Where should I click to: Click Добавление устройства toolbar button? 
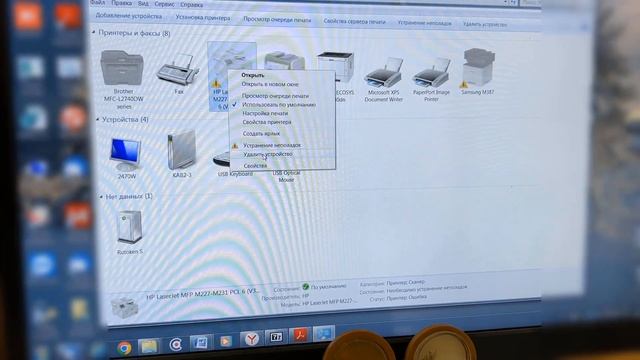pyautogui.click(x=129, y=16)
